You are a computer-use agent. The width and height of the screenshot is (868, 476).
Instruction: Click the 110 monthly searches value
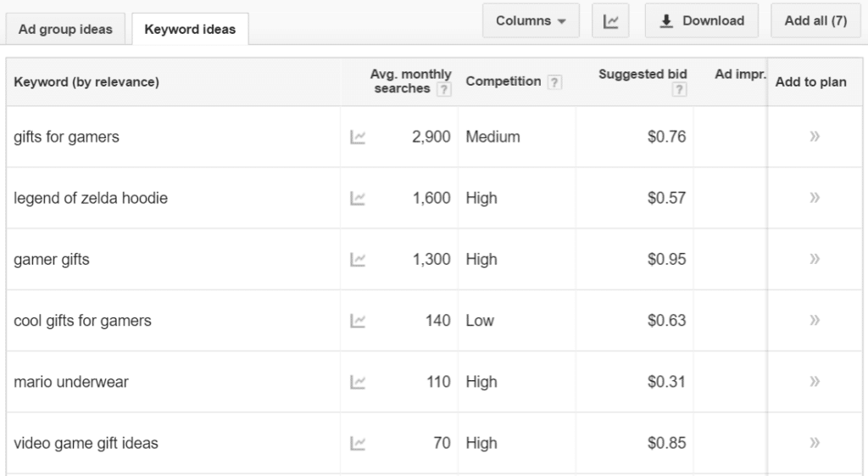(x=438, y=382)
